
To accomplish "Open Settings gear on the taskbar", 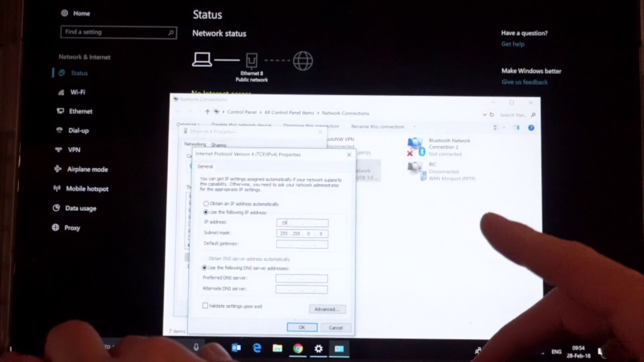I will coord(318,348).
